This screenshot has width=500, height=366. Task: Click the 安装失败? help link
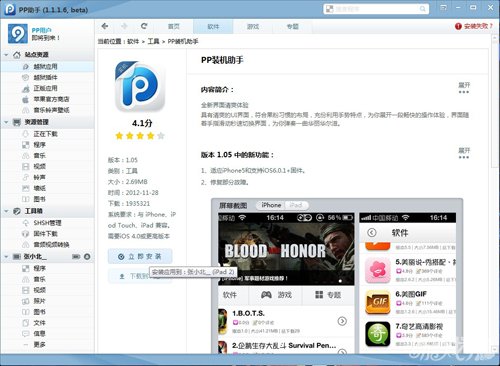pyautogui.click(x=474, y=26)
